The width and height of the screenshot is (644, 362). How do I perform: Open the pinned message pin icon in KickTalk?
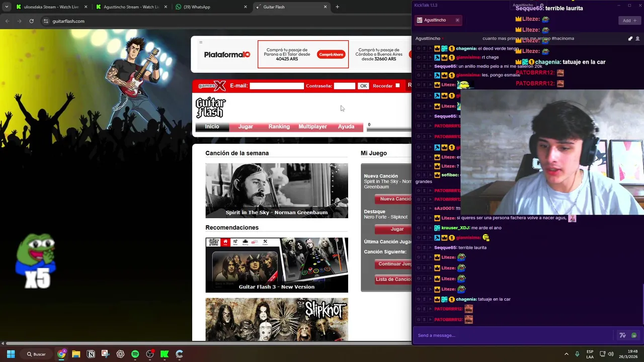(630, 38)
